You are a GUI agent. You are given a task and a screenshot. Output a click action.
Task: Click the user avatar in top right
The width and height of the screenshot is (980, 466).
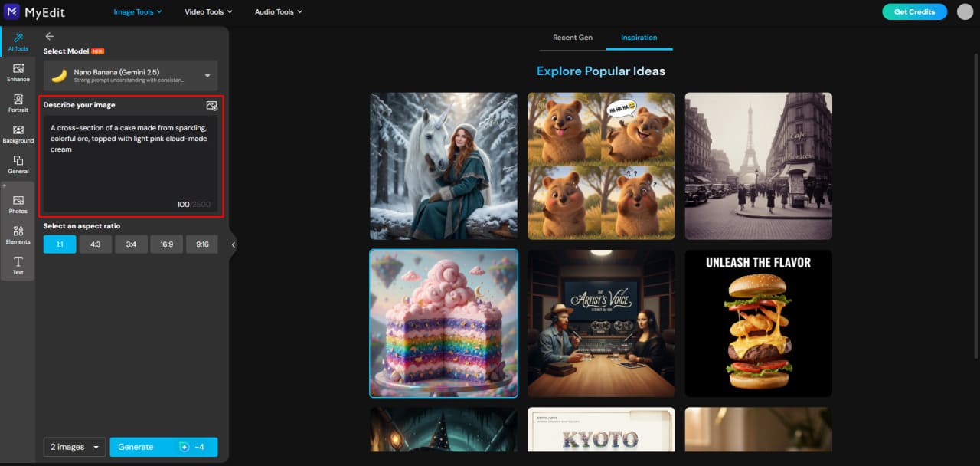965,11
